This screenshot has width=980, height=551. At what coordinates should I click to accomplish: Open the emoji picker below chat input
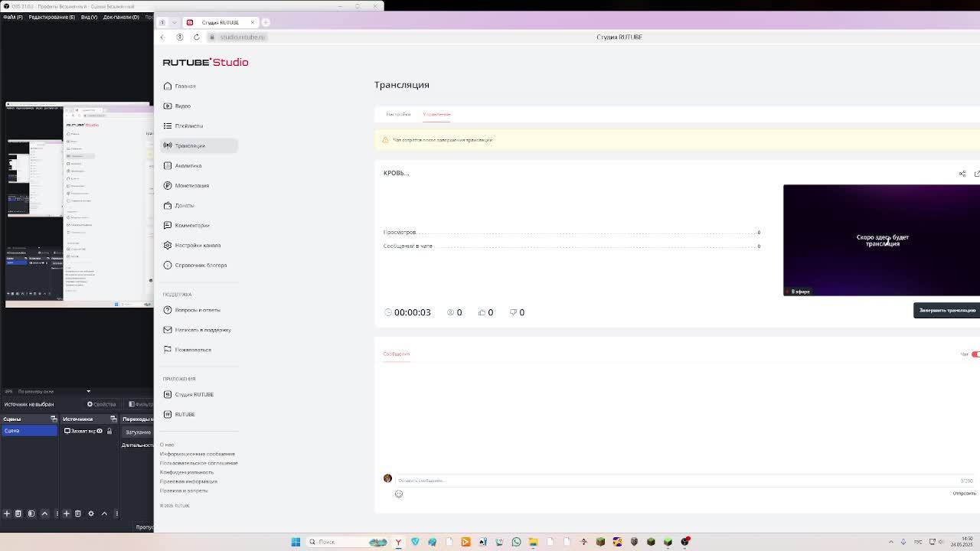pos(399,494)
